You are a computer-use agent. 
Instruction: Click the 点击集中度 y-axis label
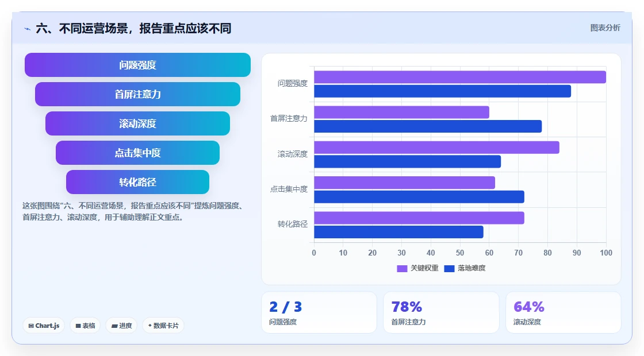point(289,189)
